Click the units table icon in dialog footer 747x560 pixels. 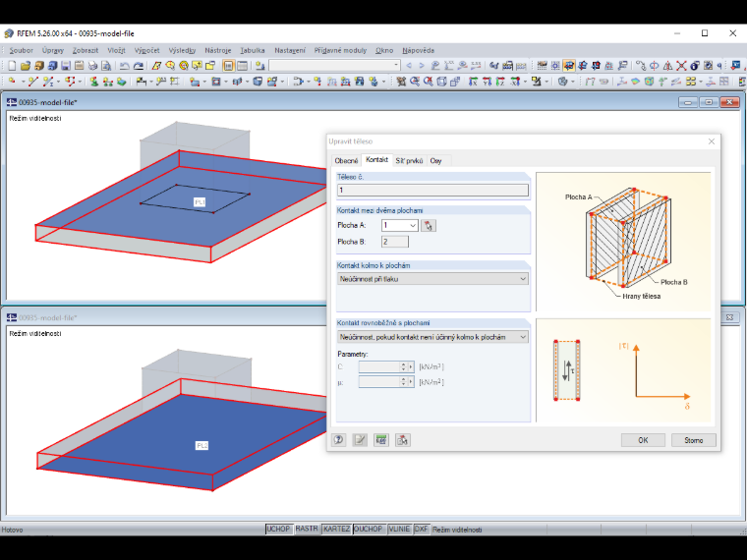[381, 440]
